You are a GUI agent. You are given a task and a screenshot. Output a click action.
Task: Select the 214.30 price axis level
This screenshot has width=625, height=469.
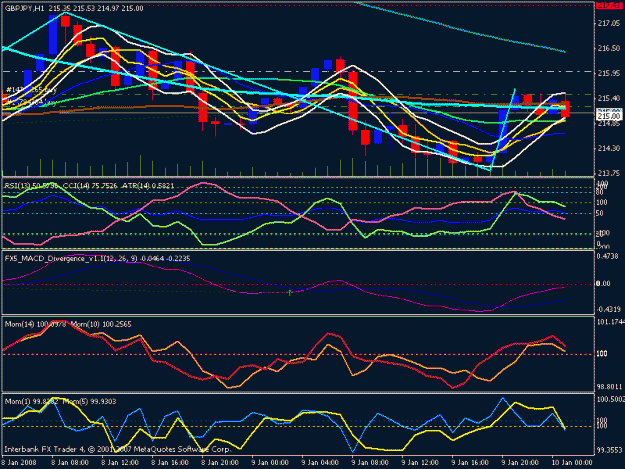pyautogui.click(x=609, y=148)
